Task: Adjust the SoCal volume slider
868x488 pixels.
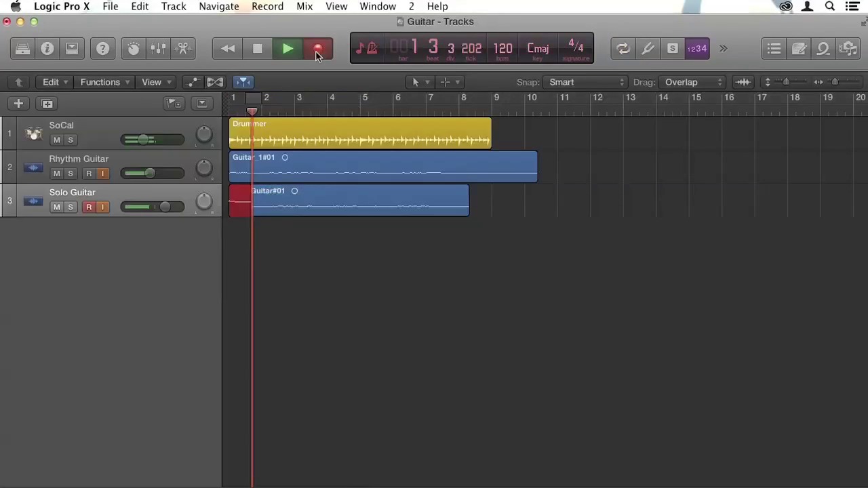Action: 152,140
